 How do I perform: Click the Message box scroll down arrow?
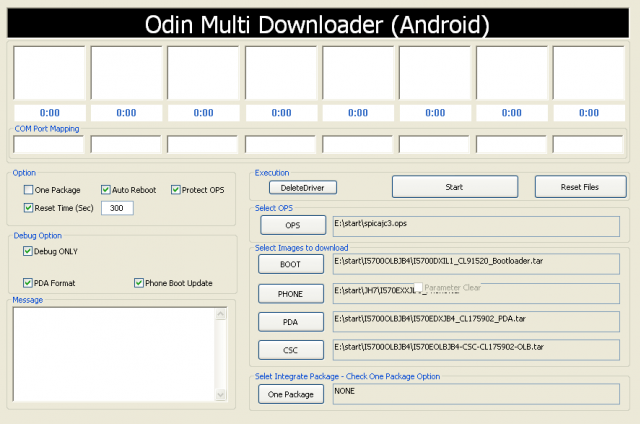coord(220,395)
